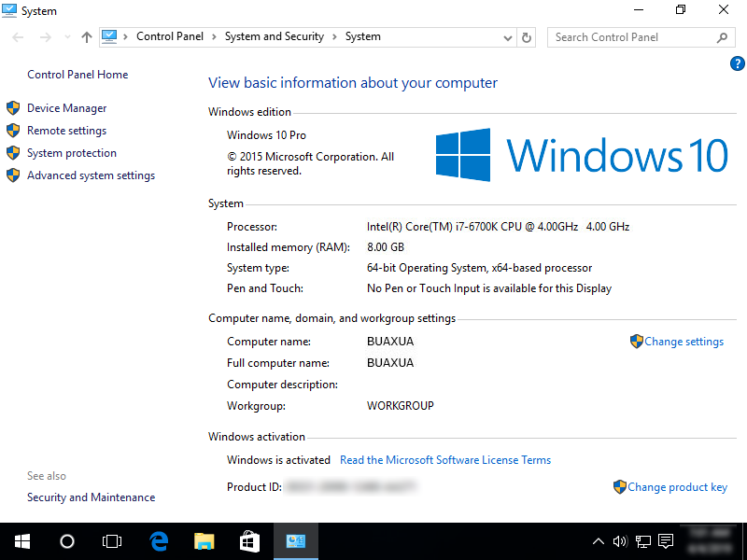Click the No Pen or Touch Input value

coord(489,288)
